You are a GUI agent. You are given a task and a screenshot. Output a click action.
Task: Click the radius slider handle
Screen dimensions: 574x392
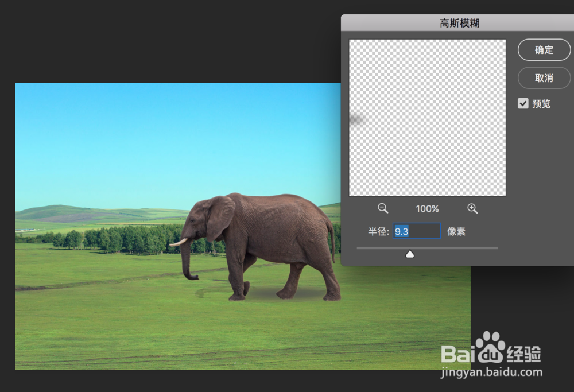pos(410,254)
